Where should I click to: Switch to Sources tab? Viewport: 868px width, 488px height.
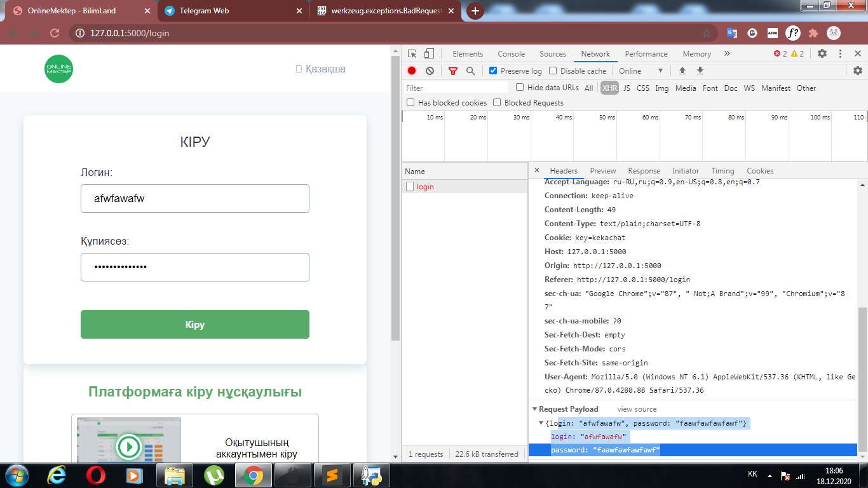(553, 54)
